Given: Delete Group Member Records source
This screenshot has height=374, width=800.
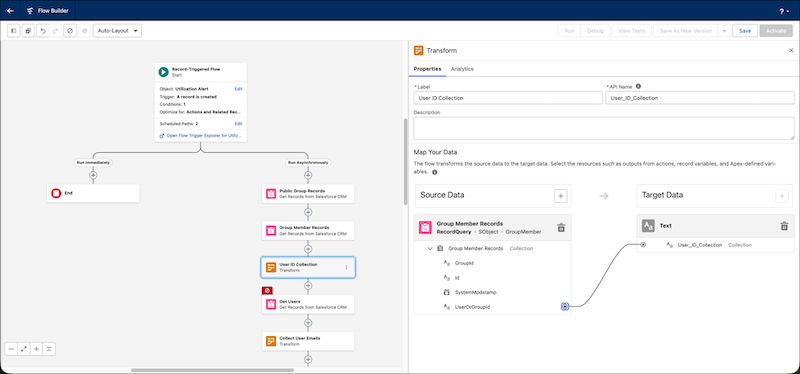Looking at the screenshot, I should point(561,228).
